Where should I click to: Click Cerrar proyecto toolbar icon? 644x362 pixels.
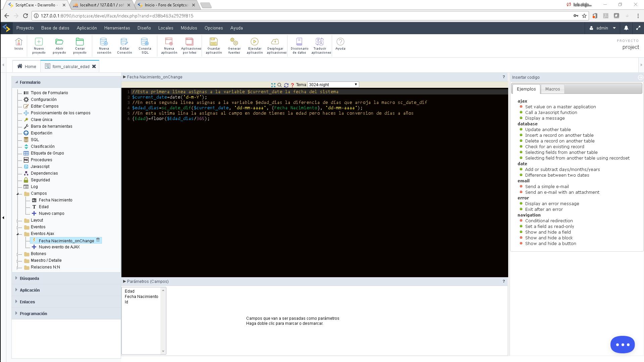tap(80, 46)
